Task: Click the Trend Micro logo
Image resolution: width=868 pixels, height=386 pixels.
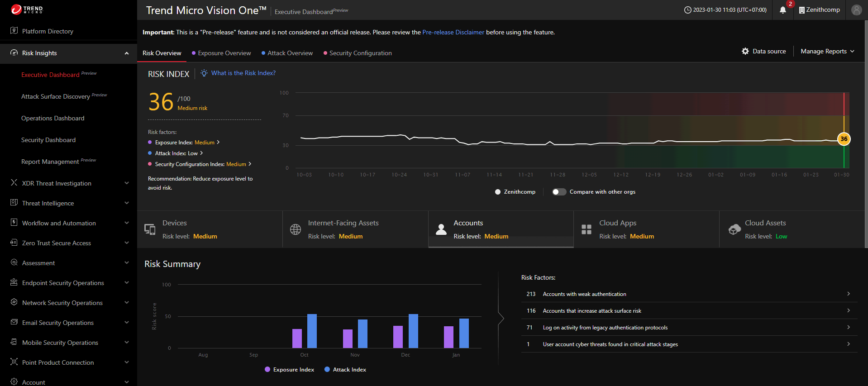Action: (x=27, y=10)
